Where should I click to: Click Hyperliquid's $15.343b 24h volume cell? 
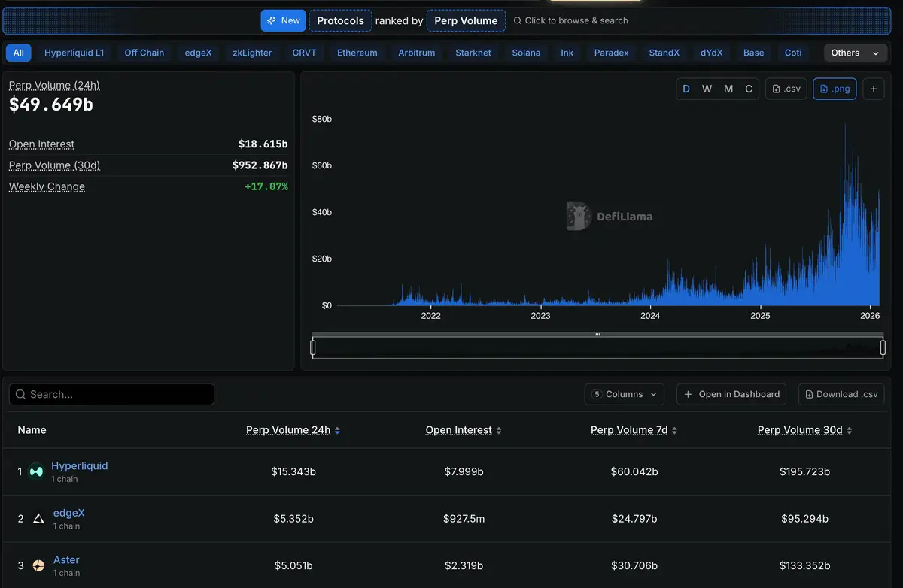(x=293, y=472)
